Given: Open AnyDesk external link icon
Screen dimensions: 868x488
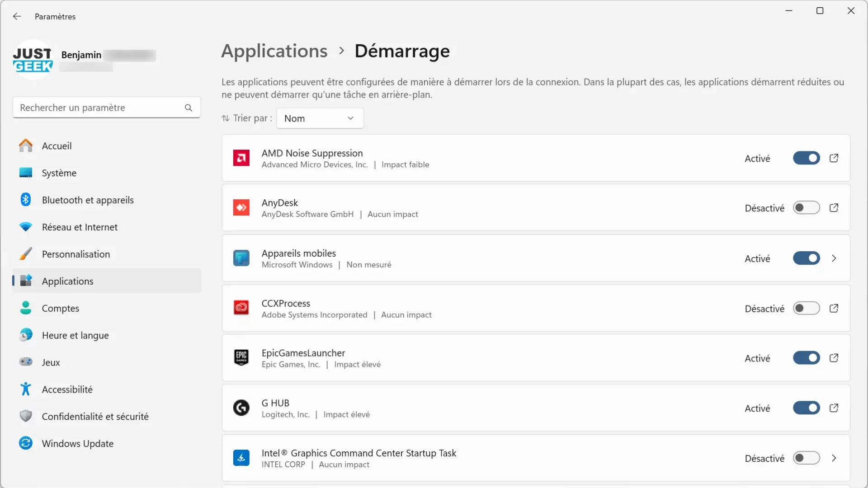Looking at the screenshot, I should pos(834,208).
